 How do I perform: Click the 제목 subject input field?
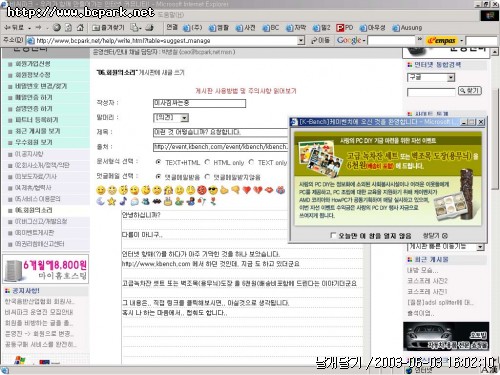221,133
